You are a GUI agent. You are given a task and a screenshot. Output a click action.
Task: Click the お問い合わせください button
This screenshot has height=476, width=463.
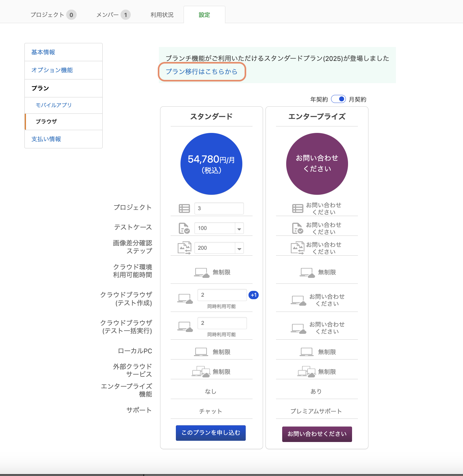pyautogui.click(x=317, y=434)
